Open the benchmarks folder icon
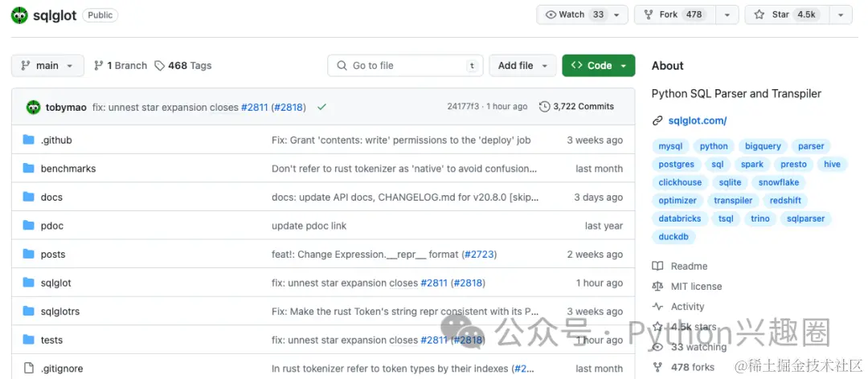The image size is (868, 379). pyautogui.click(x=29, y=168)
